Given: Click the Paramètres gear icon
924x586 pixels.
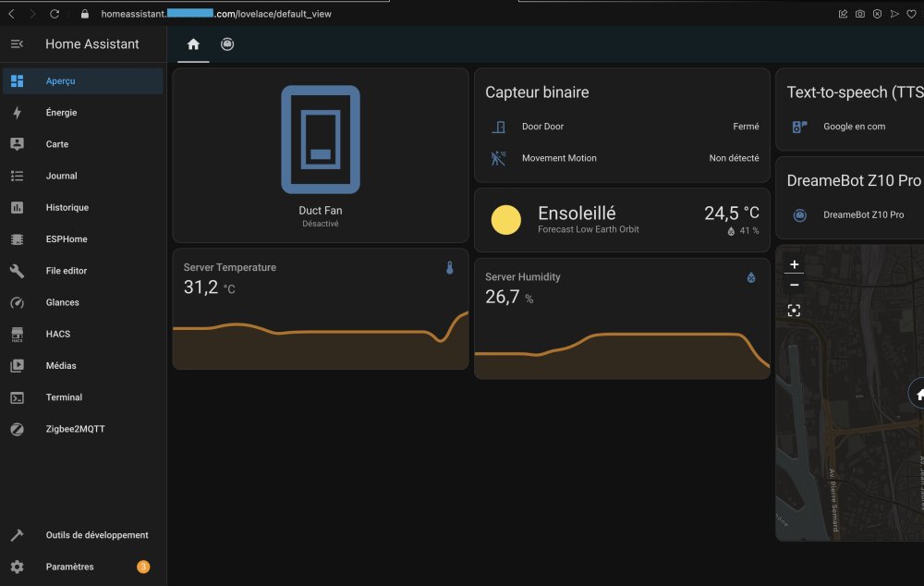Looking at the screenshot, I should click(x=17, y=568).
